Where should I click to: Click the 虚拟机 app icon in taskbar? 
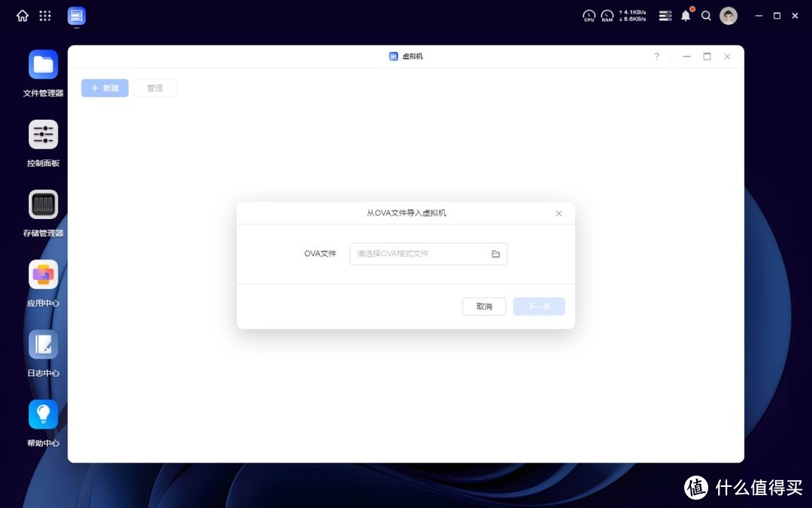click(x=75, y=15)
